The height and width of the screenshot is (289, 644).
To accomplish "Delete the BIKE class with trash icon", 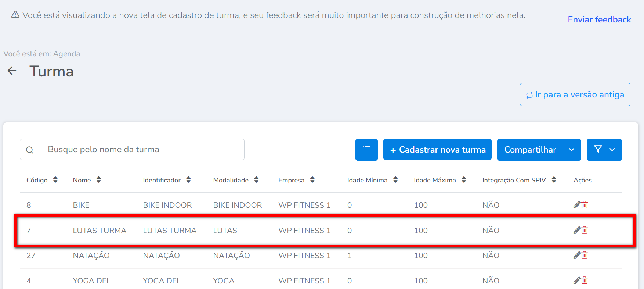I will (x=585, y=205).
